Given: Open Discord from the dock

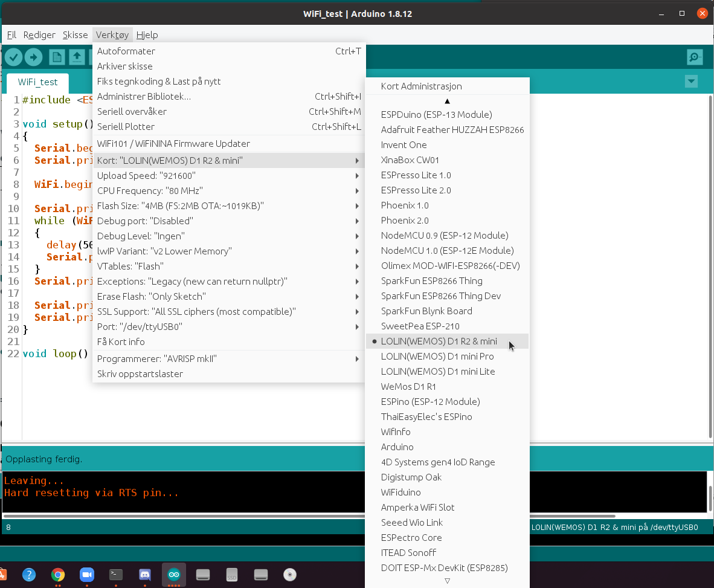Looking at the screenshot, I should pos(145,575).
